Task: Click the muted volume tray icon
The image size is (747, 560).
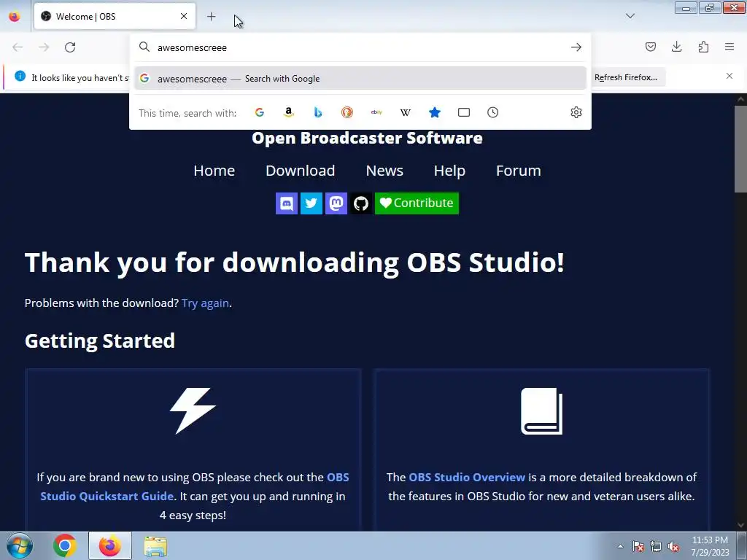Action: 673,546
